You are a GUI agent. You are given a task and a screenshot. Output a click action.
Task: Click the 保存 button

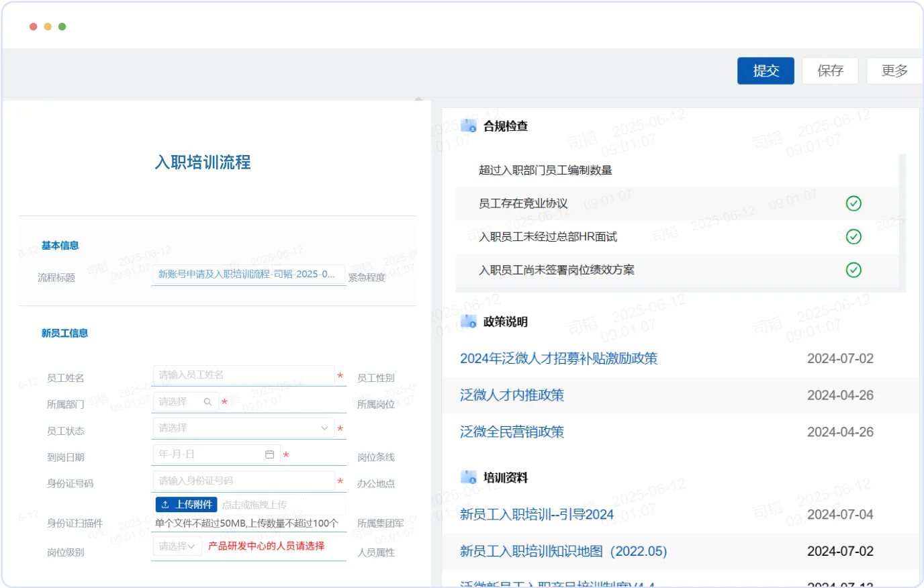(830, 70)
